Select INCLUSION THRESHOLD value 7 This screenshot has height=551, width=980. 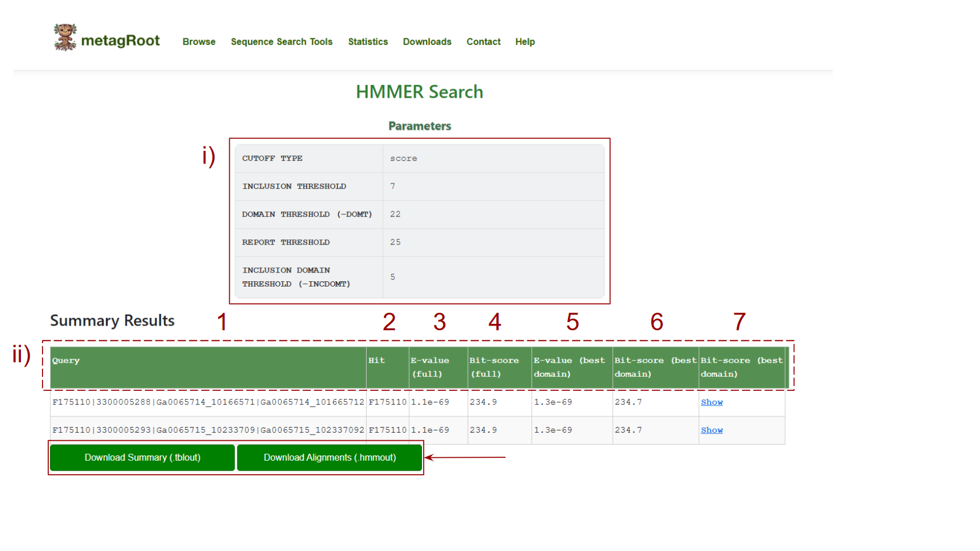pyautogui.click(x=393, y=186)
